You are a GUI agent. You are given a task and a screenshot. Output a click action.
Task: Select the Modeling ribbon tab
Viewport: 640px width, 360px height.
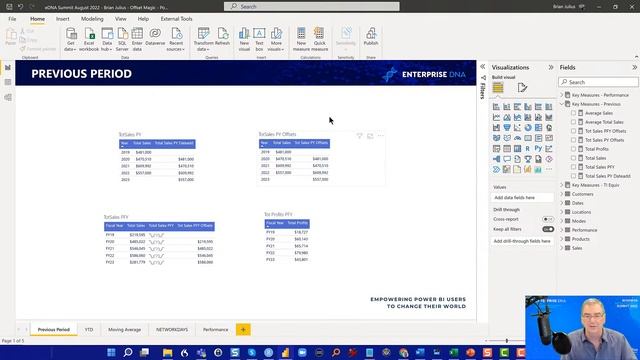(x=92, y=19)
